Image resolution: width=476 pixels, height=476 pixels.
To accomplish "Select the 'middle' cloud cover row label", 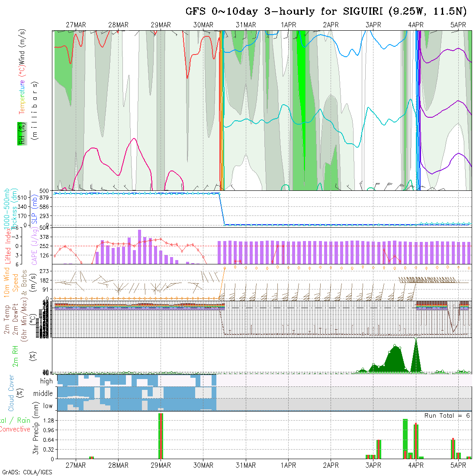I will coord(43,393).
